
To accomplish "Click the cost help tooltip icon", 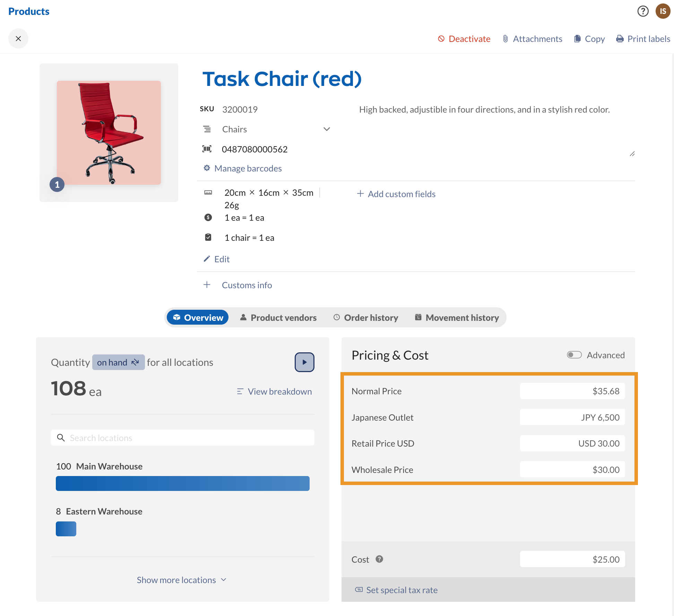I will click(x=379, y=559).
